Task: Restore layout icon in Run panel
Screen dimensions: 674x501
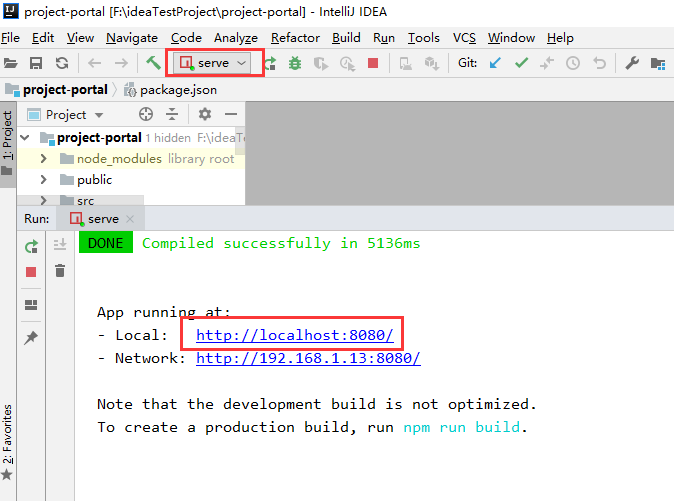Action: (x=31, y=305)
